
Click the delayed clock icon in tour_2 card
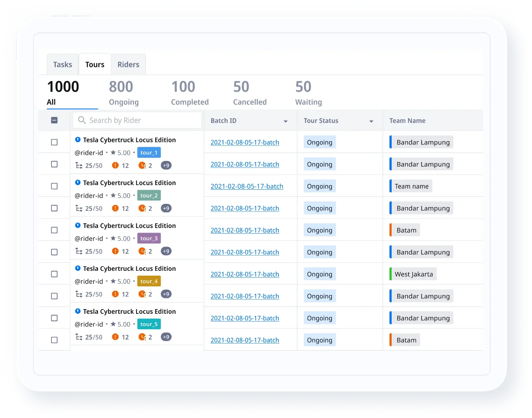[142, 208]
